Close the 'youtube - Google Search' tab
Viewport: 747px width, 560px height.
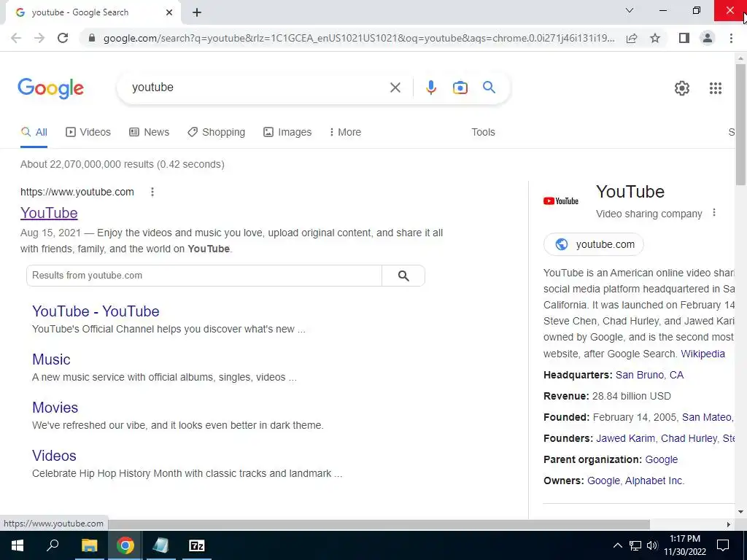(169, 12)
